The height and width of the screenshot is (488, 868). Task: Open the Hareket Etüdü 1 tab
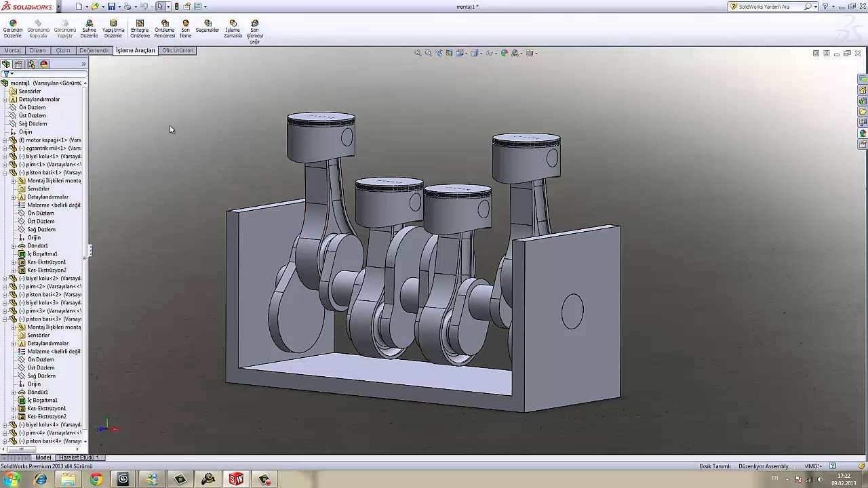(79, 457)
